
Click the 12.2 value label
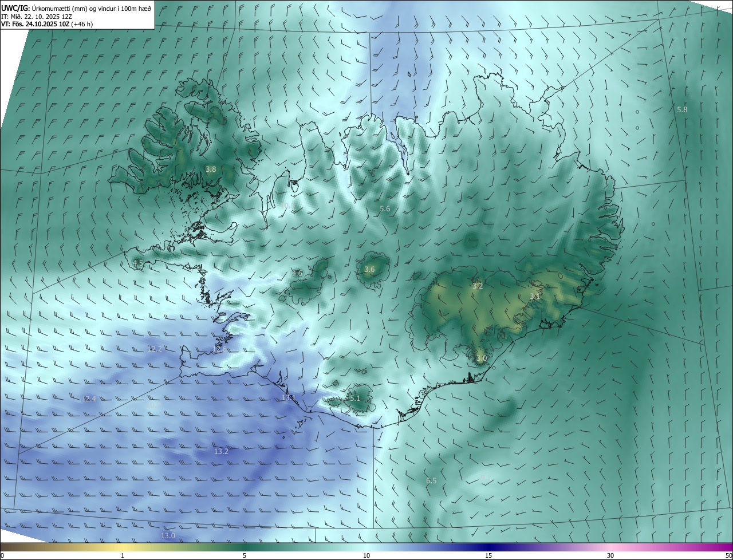tap(155, 349)
